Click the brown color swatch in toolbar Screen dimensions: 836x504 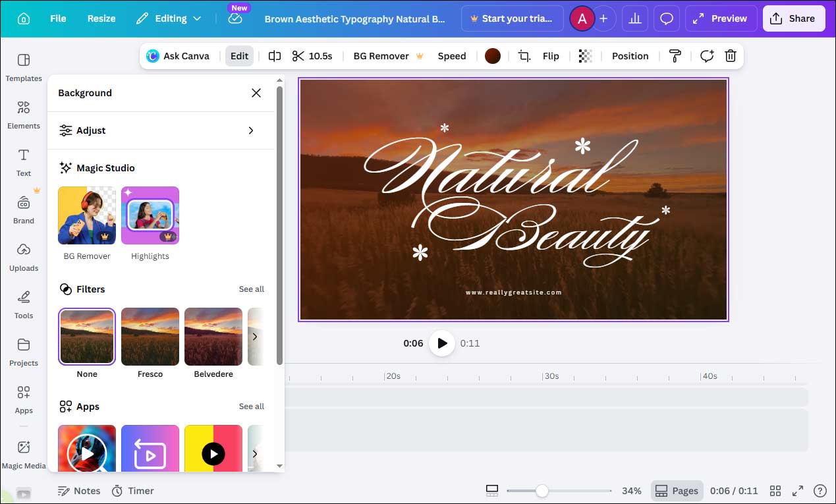tap(492, 56)
